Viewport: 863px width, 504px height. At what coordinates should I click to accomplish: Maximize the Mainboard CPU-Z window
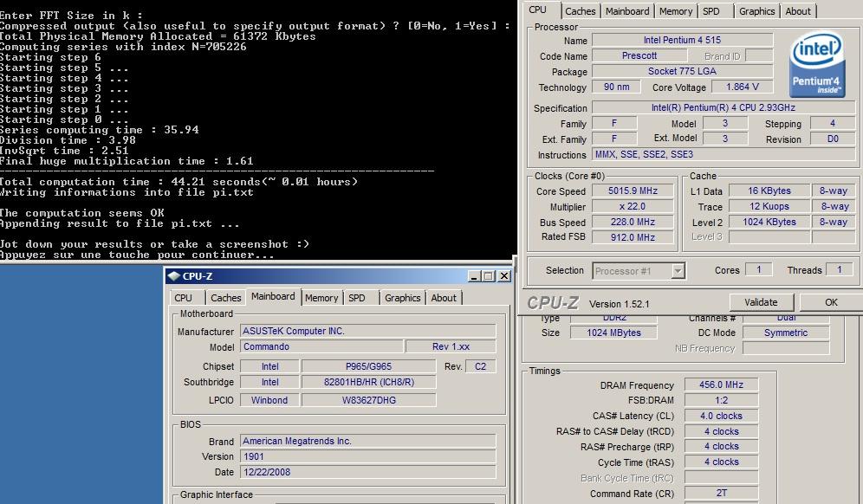coord(488,275)
